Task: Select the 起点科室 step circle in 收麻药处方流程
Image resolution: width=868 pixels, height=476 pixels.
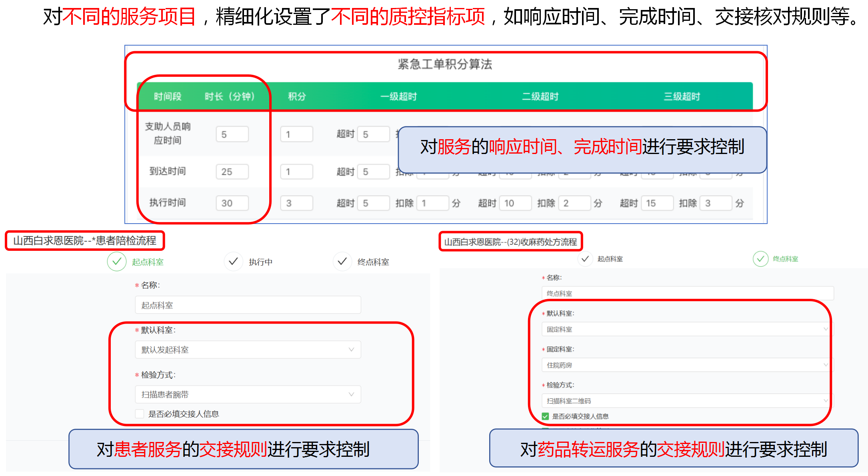Action: tap(585, 259)
